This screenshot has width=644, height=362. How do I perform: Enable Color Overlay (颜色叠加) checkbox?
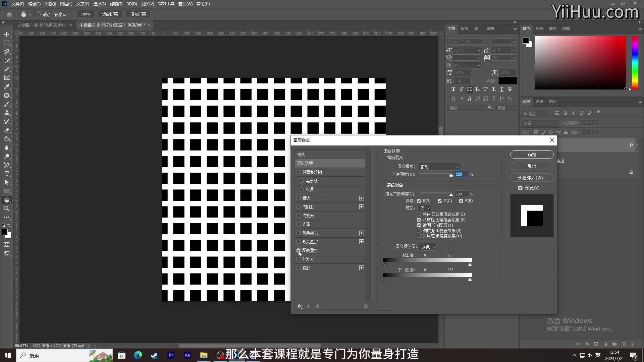click(x=299, y=233)
